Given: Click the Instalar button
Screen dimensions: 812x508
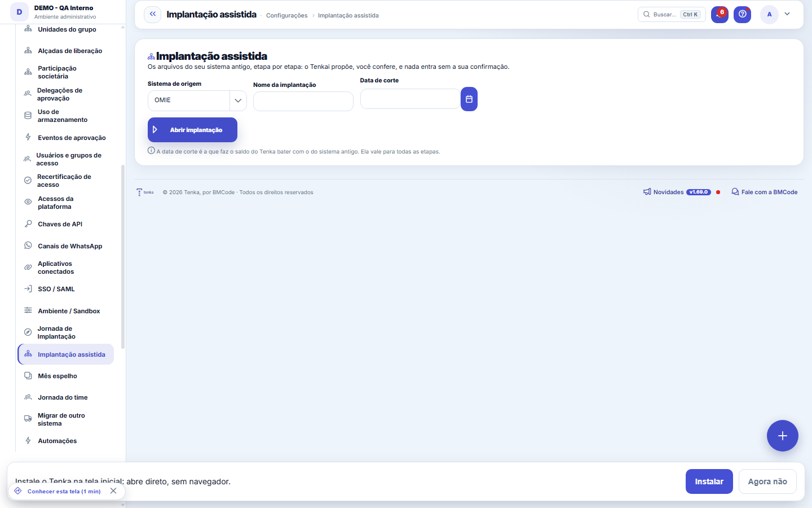Looking at the screenshot, I should [x=709, y=481].
